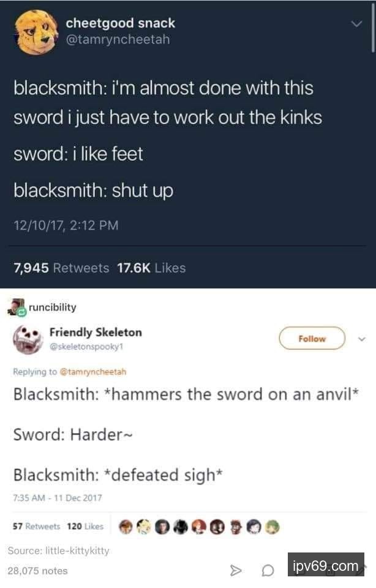Open the runcibility blog name
The height and width of the screenshot is (588, 376).
point(53,307)
